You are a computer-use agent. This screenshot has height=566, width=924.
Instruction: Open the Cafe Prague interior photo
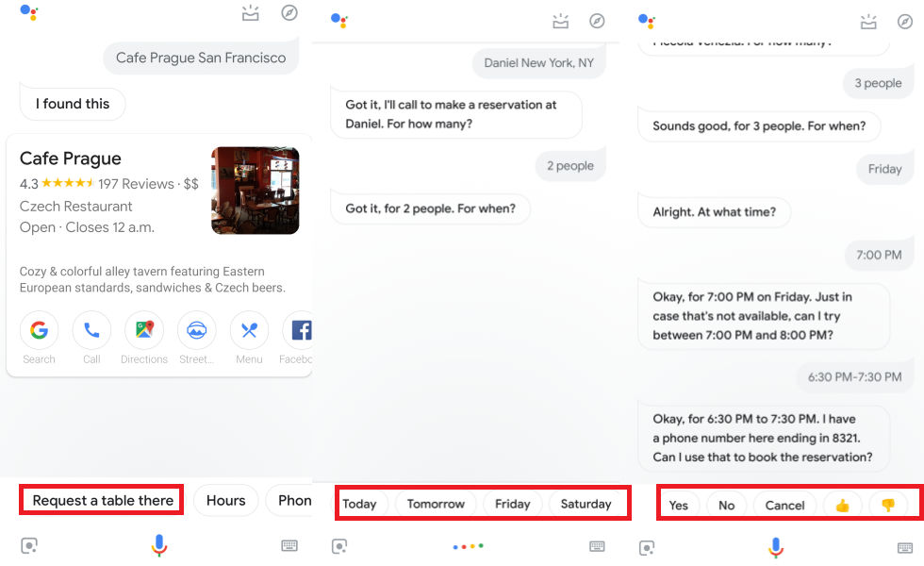coord(256,191)
